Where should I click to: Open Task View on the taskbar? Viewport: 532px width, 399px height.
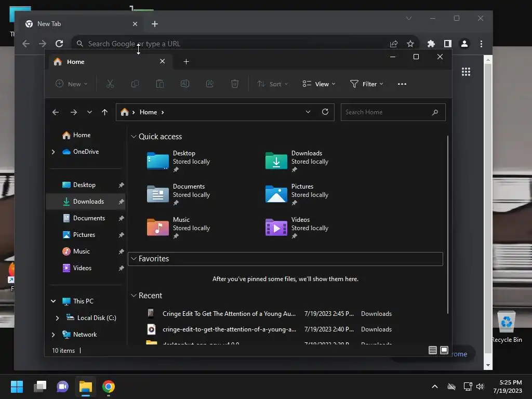point(39,387)
